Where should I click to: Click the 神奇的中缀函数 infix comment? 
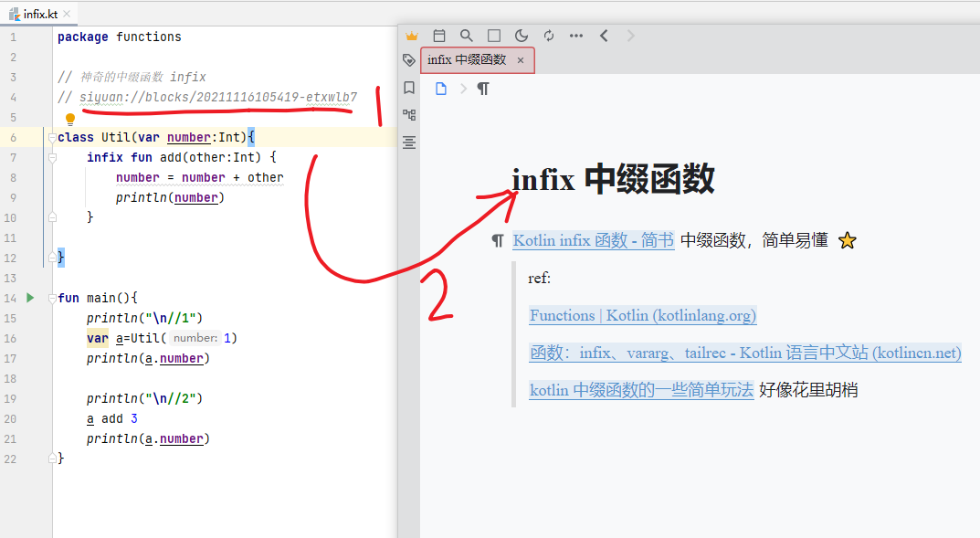click(x=132, y=78)
